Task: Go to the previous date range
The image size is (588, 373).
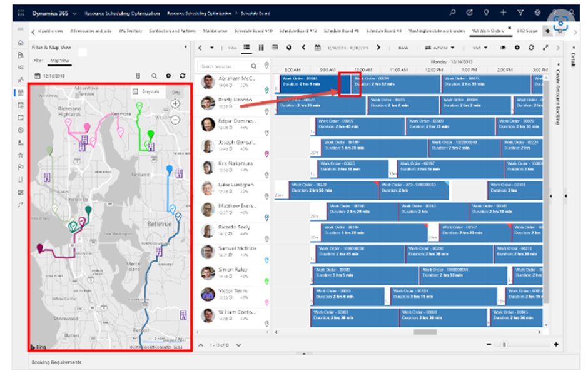Action: (x=303, y=48)
